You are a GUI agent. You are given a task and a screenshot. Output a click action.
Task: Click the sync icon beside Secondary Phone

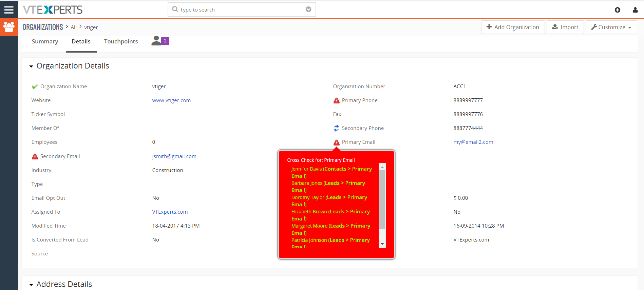[336, 128]
